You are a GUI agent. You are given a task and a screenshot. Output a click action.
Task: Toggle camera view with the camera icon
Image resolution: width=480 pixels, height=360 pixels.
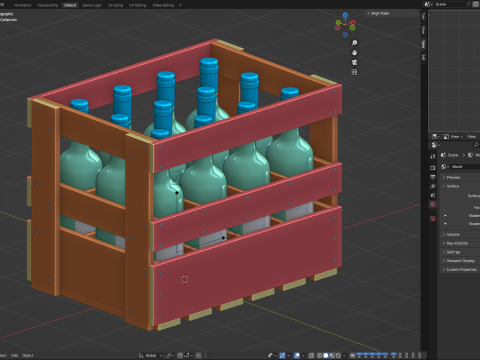[x=354, y=62]
